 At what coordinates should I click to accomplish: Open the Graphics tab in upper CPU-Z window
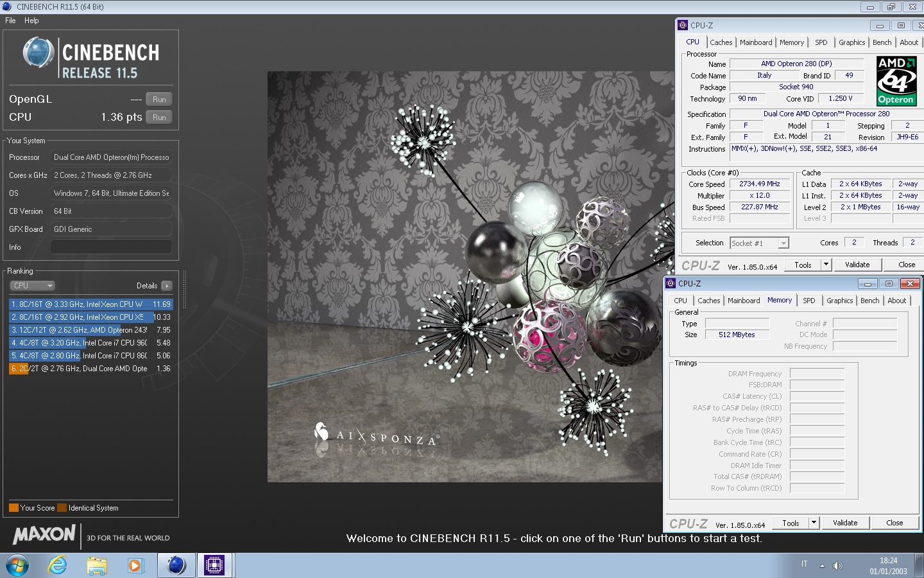click(x=852, y=42)
